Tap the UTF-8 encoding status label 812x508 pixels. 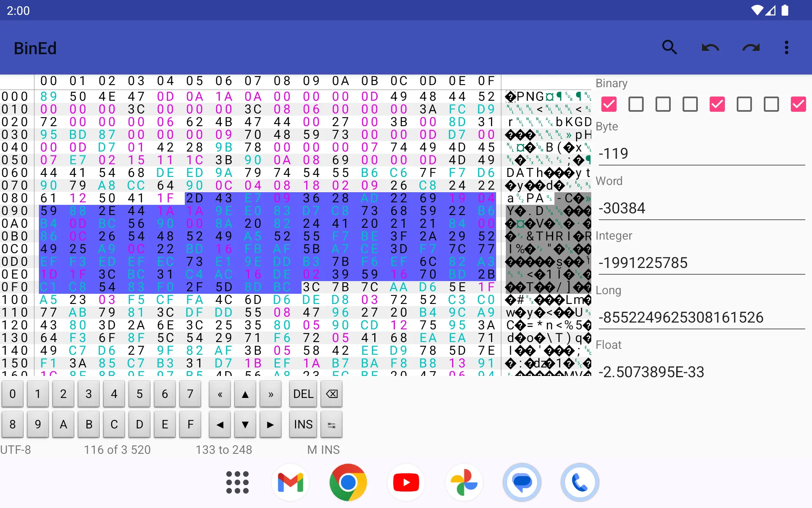point(16,450)
